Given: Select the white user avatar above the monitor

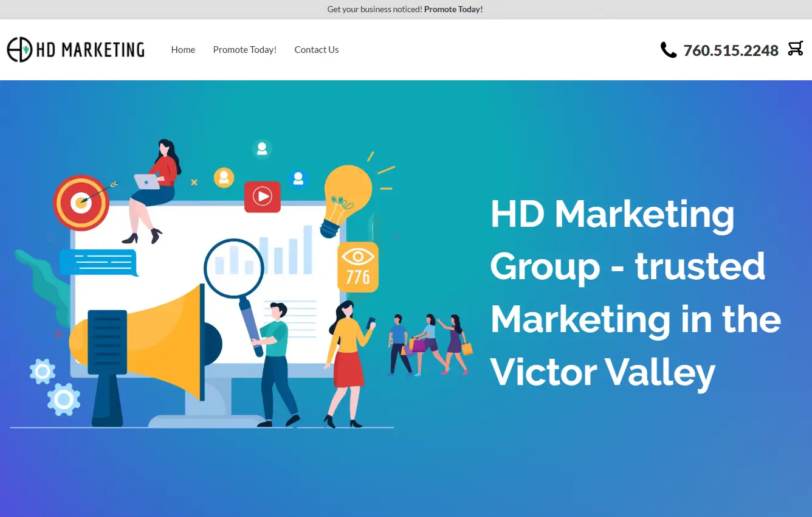Looking at the screenshot, I should [261, 148].
